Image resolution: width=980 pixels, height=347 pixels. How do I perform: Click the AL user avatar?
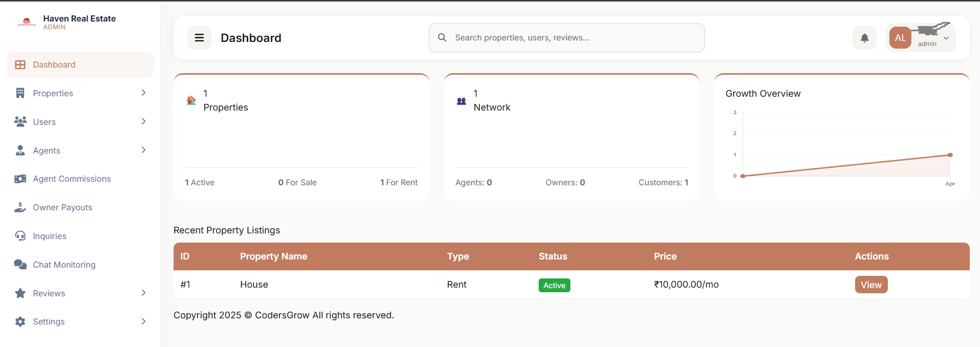tap(900, 38)
